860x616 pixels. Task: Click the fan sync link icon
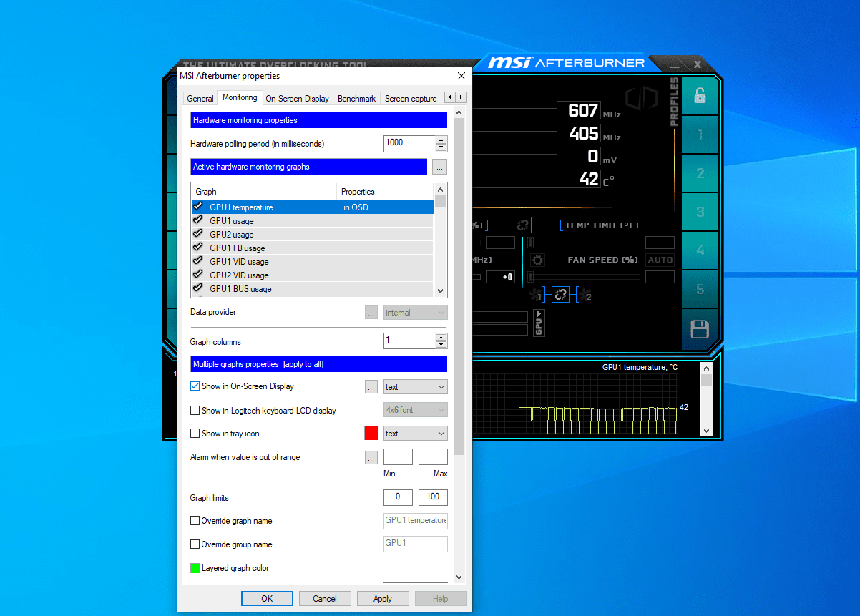click(x=560, y=294)
